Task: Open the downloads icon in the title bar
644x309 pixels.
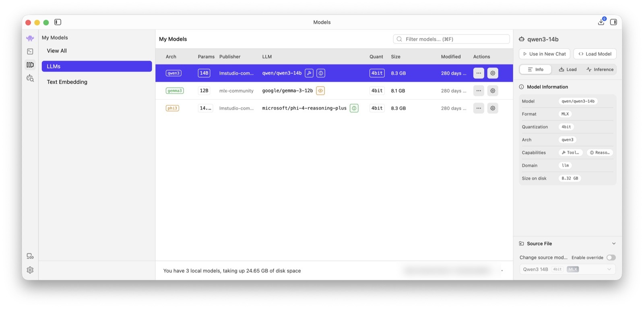Action: 601,22
